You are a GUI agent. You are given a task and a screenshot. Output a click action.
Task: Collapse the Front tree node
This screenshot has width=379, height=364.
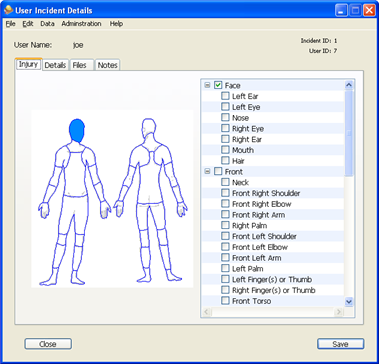pos(207,172)
